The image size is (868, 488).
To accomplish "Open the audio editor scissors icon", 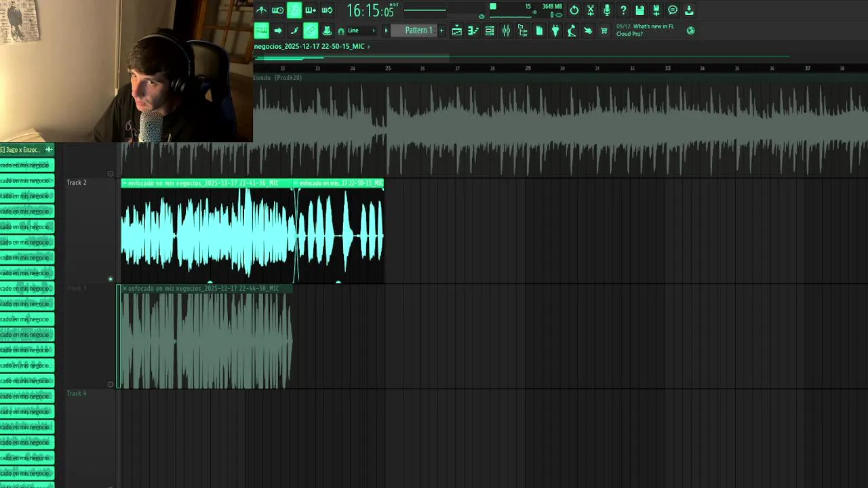I will click(591, 10).
